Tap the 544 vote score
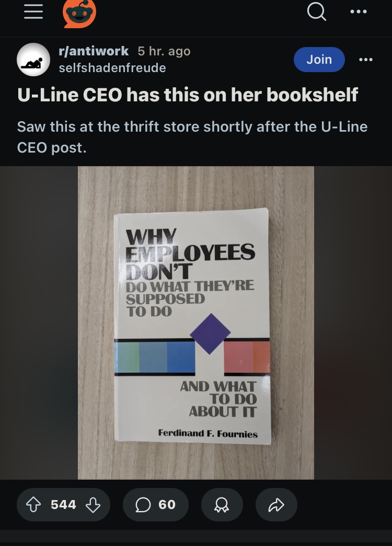Image resolution: width=392 pixels, height=546 pixels. 63,505
